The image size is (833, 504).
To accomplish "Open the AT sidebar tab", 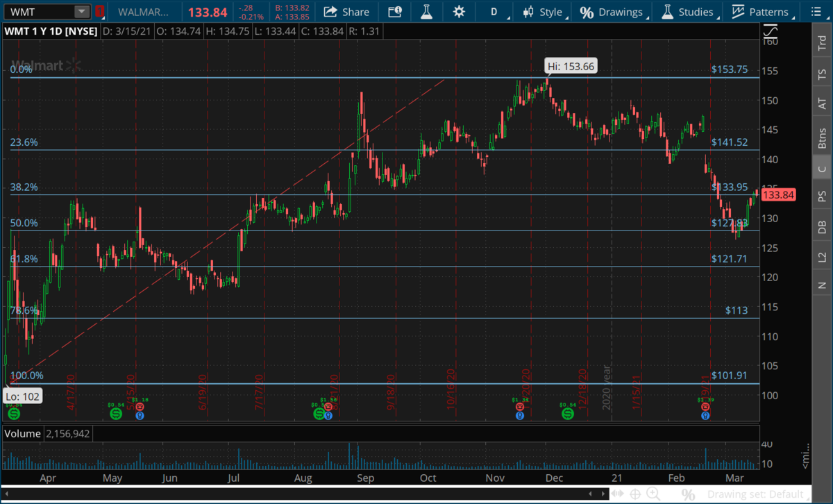I will coord(822,103).
